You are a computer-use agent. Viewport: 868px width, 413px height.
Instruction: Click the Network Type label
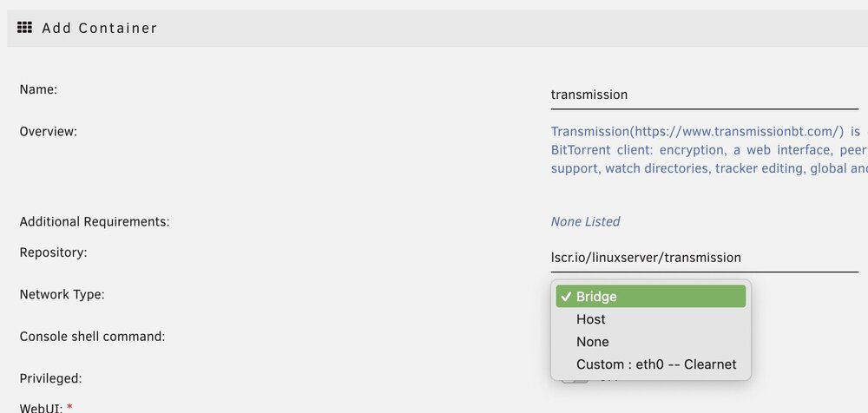[62, 294]
